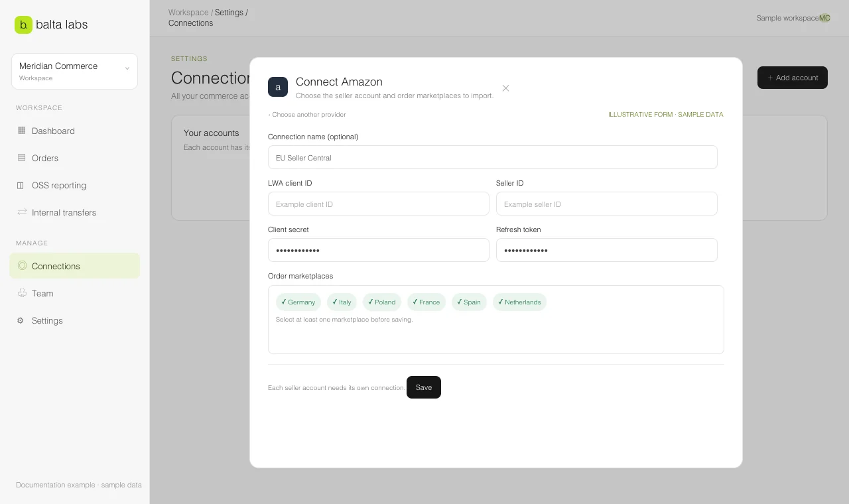Open the MC user avatar menu
The image size is (849, 504).
click(824, 18)
